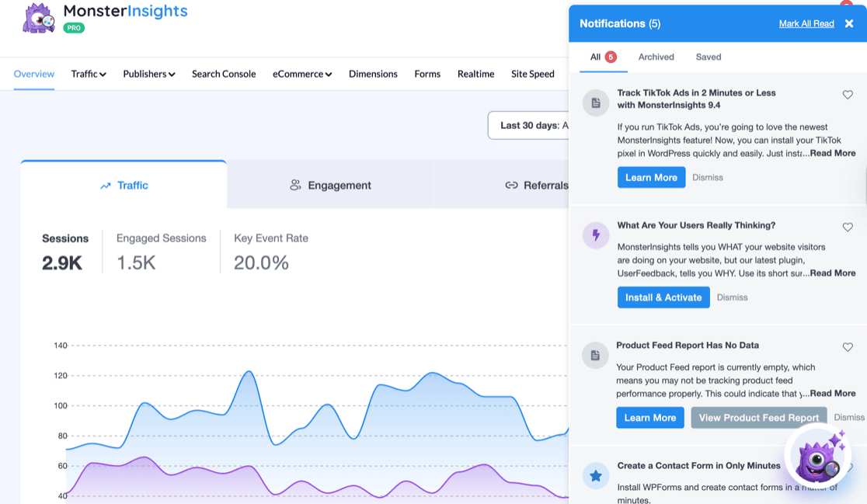867x504 pixels.
Task: Click the lightning bolt icon beside UserFeedback notification
Action: coord(596,235)
